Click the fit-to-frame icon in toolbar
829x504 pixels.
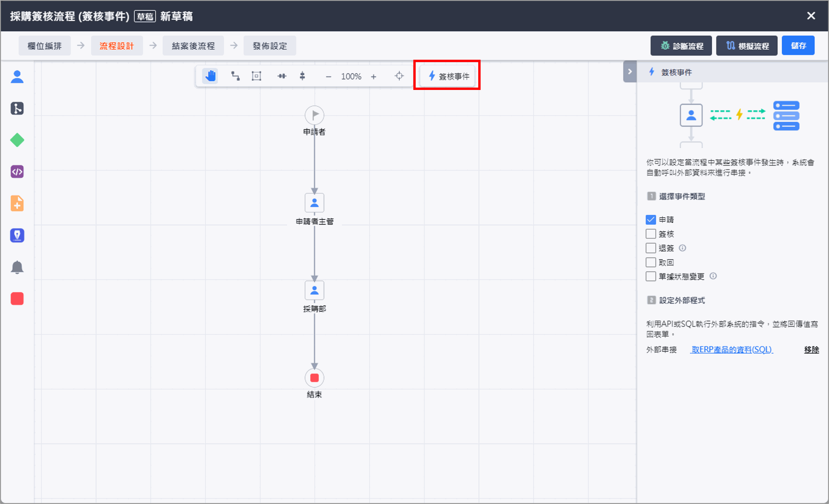tap(256, 76)
